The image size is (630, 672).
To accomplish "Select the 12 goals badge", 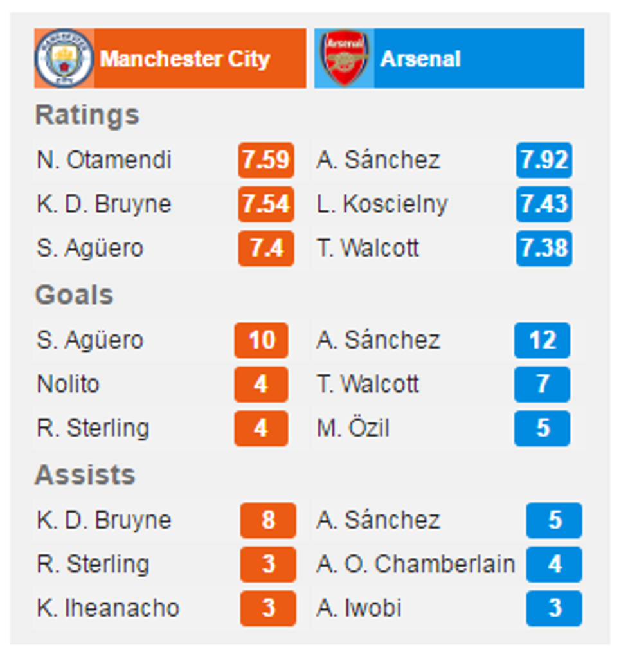I will click(542, 340).
